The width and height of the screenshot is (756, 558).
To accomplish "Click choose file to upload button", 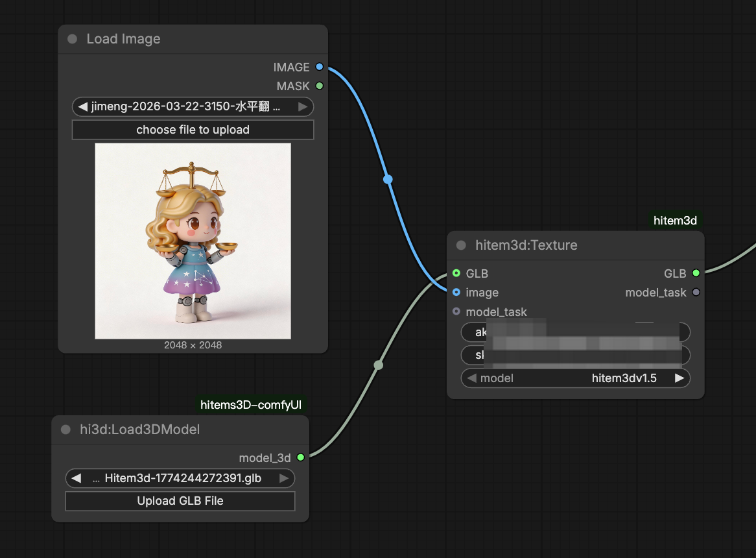I will click(193, 130).
